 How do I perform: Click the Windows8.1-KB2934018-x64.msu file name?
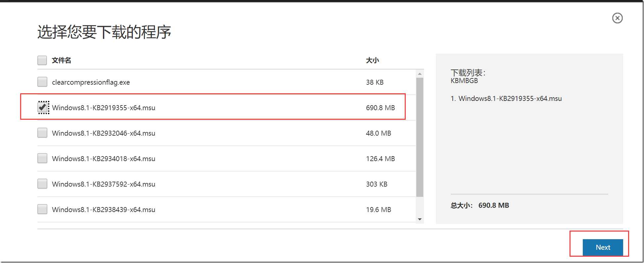[103, 158]
